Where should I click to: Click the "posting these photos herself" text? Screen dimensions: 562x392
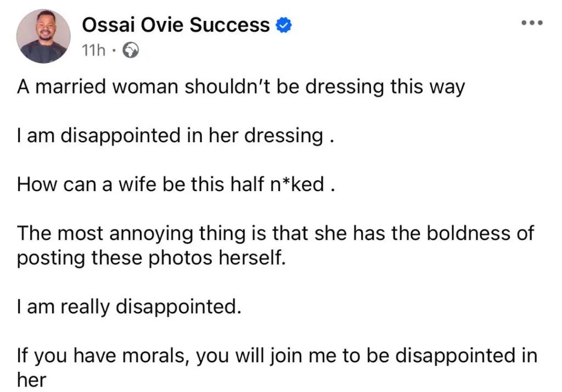(152, 256)
